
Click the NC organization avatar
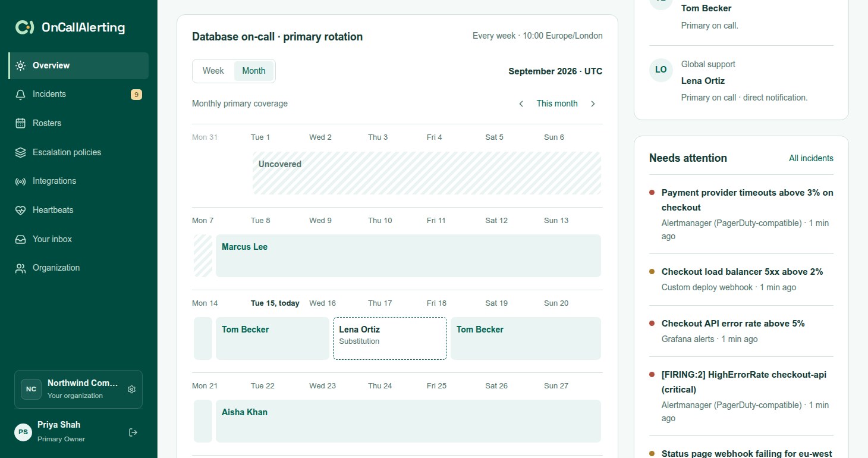pyautogui.click(x=31, y=389)
